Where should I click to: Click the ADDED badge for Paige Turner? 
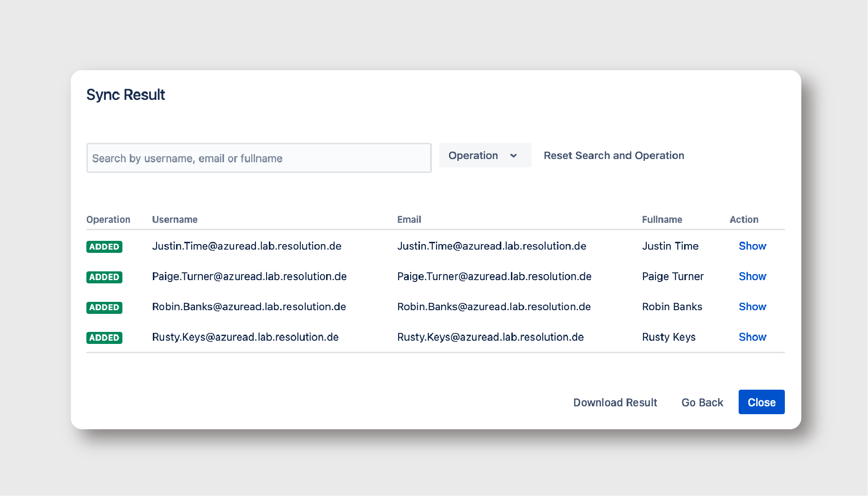coord(104,277)
